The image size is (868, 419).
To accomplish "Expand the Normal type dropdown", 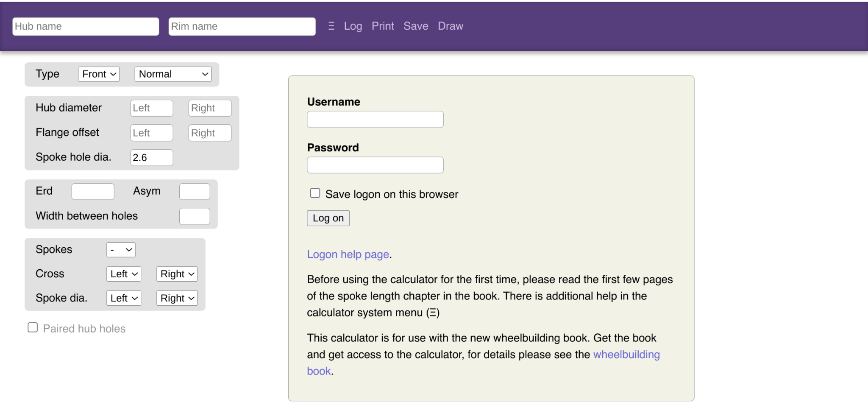I will pos(173,74).
